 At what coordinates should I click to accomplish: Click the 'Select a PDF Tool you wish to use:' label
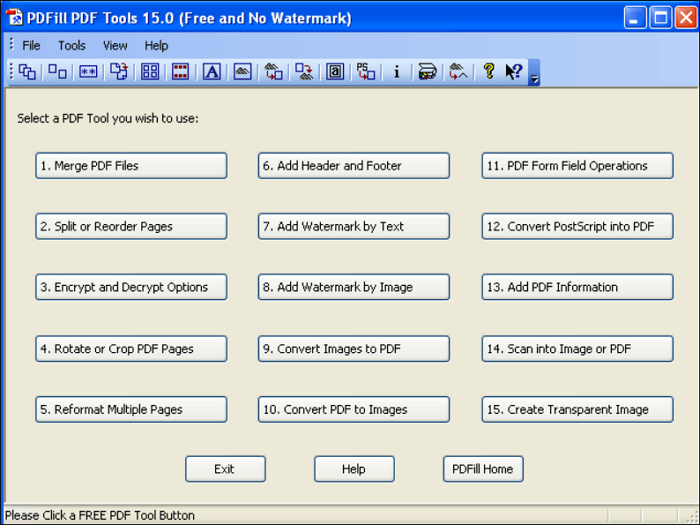click(108, 118)
